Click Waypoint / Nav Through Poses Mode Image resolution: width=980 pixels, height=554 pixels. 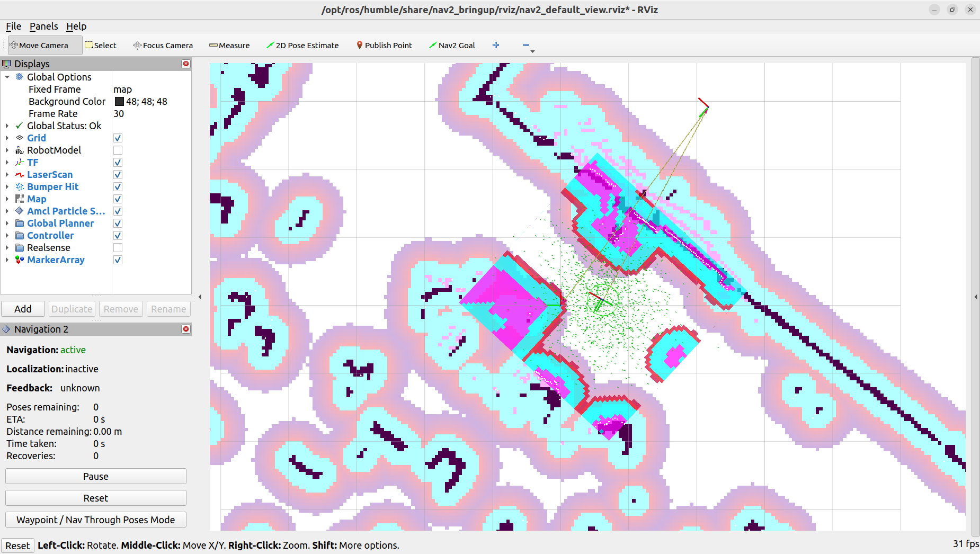coord(95,520)
